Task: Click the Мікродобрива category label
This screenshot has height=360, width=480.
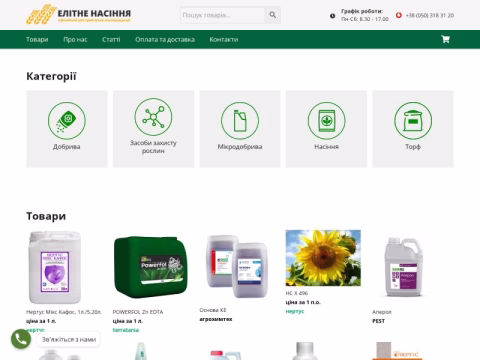Action: [240, 147]
